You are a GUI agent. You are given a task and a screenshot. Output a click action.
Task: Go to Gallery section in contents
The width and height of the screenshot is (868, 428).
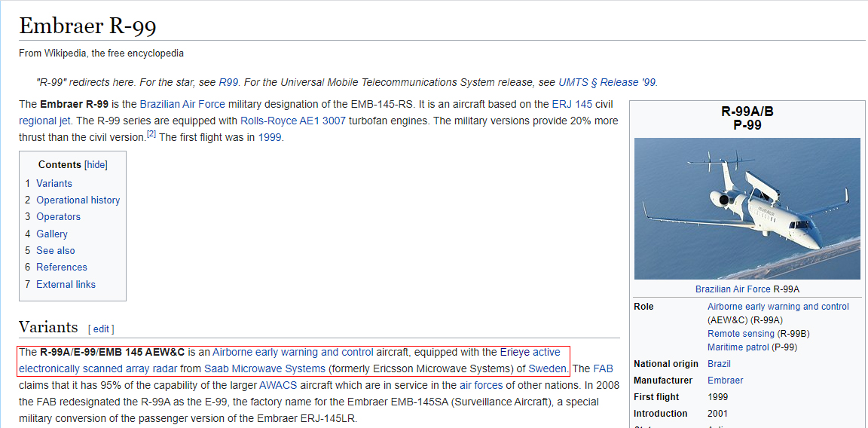pos(52,234)
